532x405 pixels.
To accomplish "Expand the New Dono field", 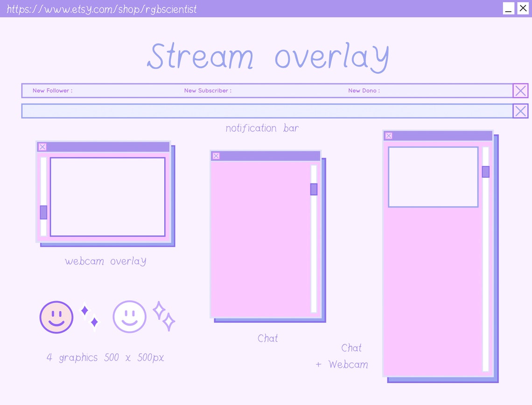I will [x=364, y=91].
